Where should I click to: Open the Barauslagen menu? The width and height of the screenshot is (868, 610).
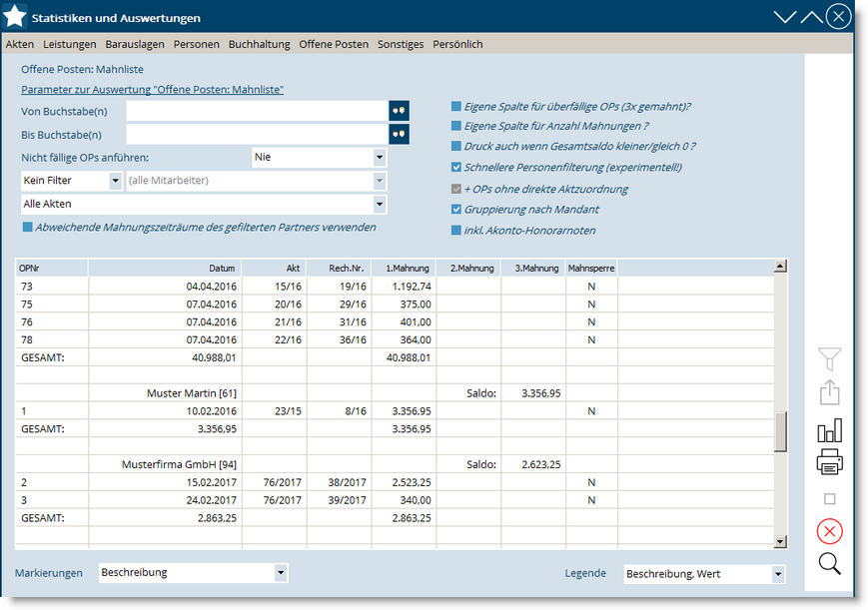coord(135,44)
